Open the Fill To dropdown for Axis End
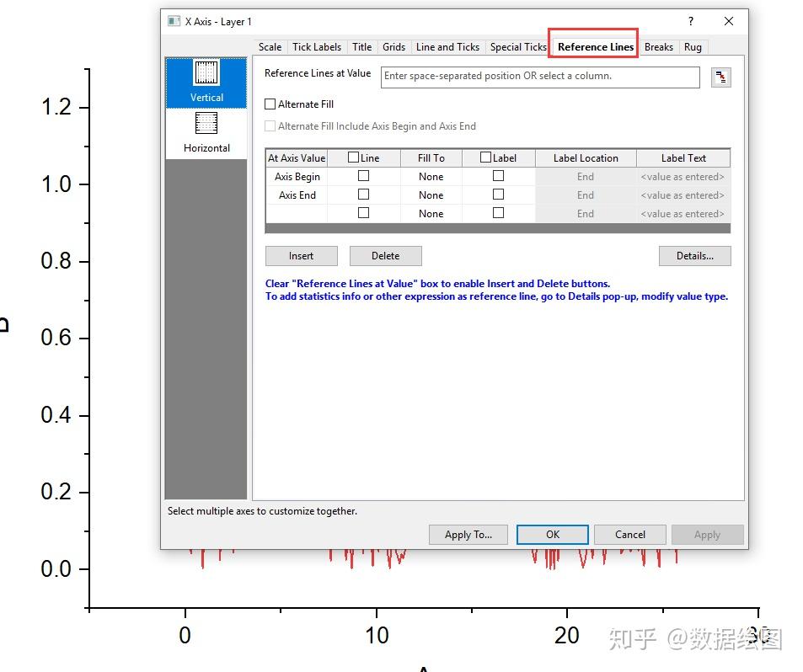Screen dimensions: 803x672 [x=431, y=195]
